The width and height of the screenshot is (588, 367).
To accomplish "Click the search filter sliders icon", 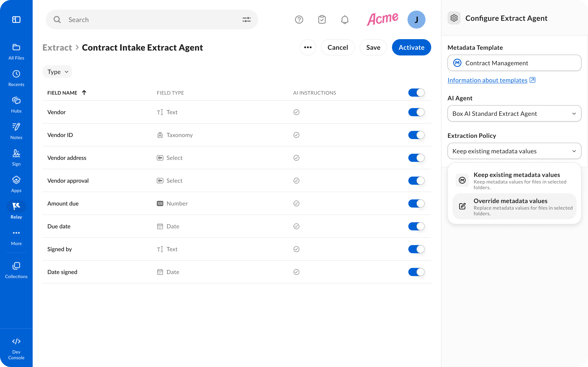I will pos(246,19).
